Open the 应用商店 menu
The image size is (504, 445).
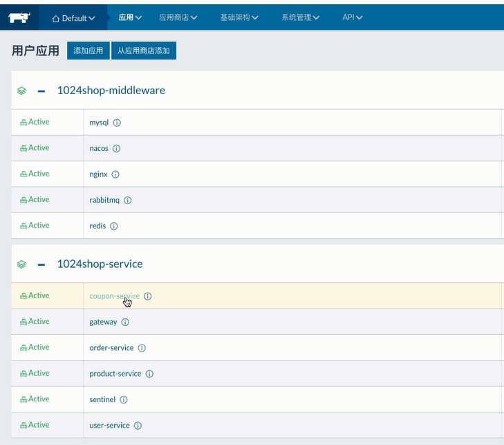click(178, 17)
